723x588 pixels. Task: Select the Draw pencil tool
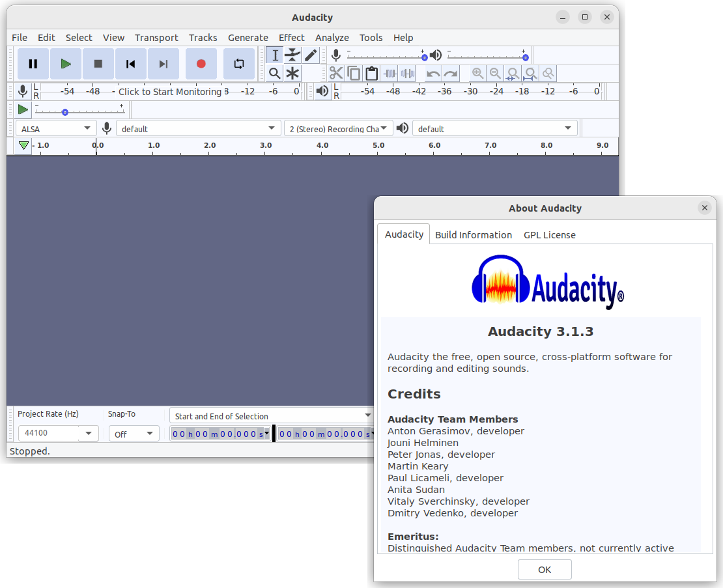coord(310,55)
